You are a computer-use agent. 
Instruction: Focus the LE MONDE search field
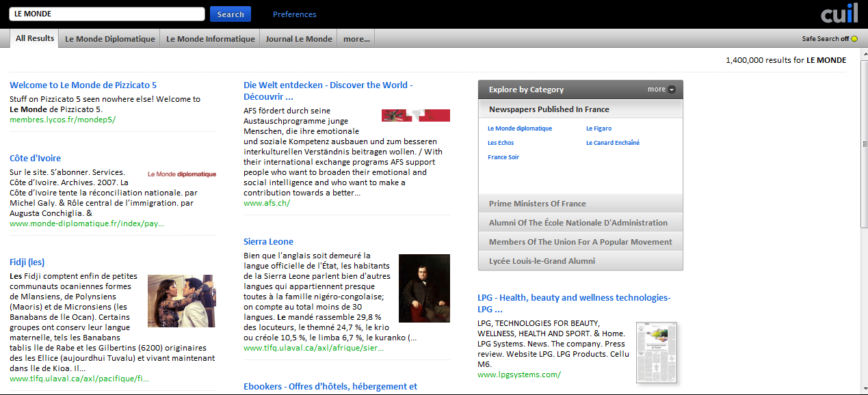(x=107, y=14)
